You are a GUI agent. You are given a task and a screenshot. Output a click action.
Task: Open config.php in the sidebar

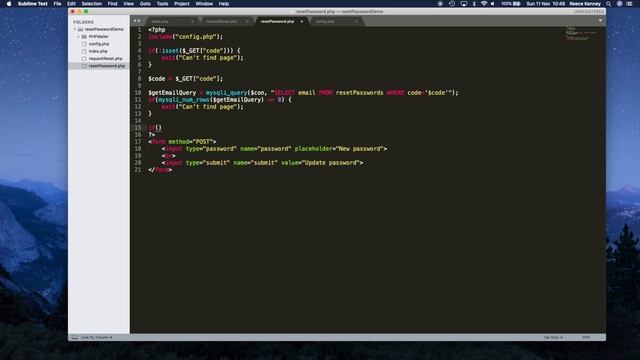tap(99, 44)
